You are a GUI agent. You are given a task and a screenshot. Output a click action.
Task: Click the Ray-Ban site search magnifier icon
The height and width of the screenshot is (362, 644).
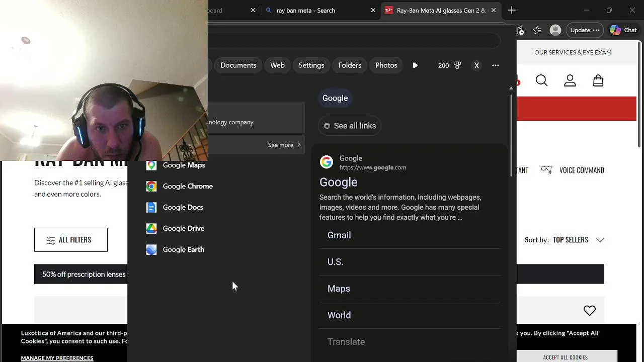coord(541,80)
